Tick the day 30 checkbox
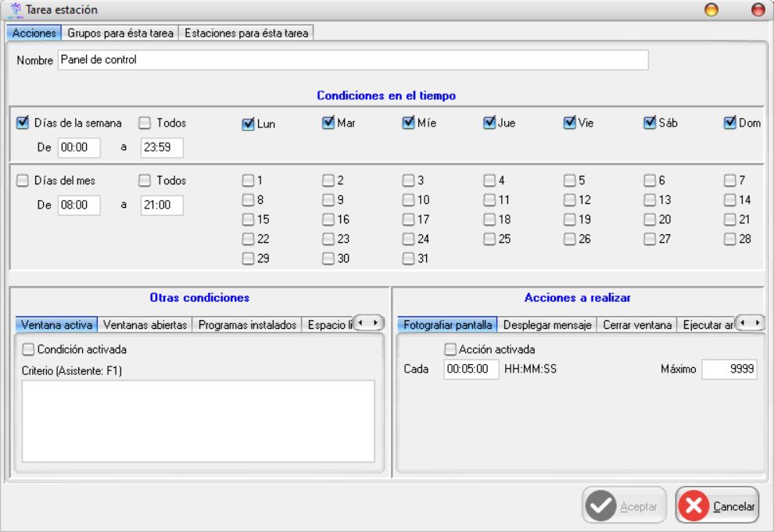Viewport: 774px width, 532px height. (x=328, y=259)
